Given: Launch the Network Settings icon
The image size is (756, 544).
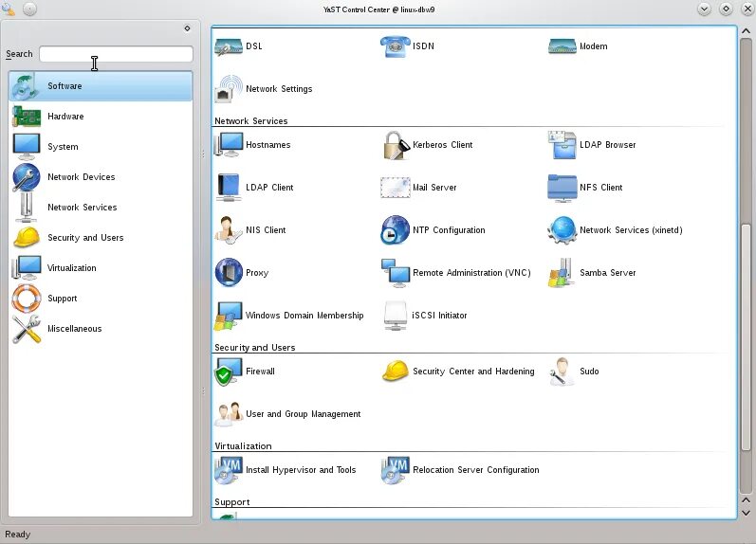Looking at the screenshot, I should 228,89.
